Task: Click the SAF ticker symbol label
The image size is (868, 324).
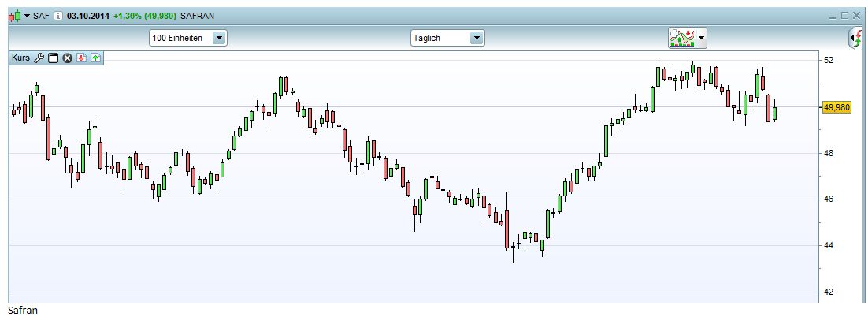Action: pyautogui.click(x=42, y=16)
